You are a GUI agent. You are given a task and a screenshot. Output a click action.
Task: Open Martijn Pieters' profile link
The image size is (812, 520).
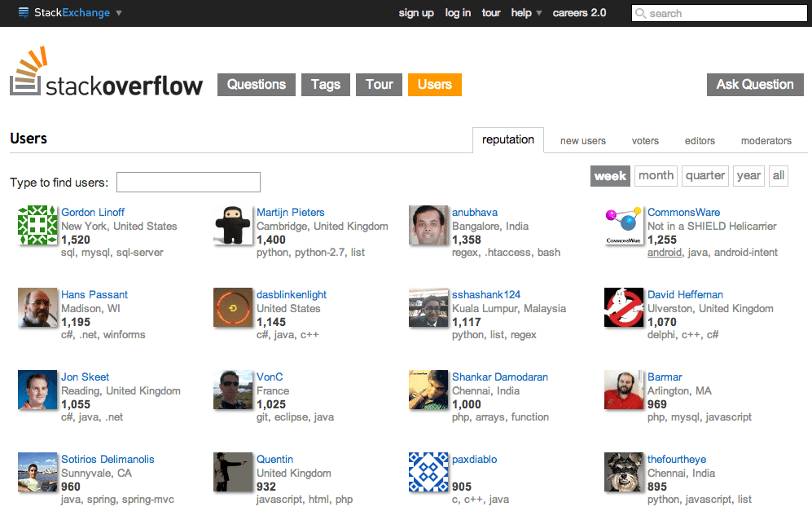pos(291,212)
